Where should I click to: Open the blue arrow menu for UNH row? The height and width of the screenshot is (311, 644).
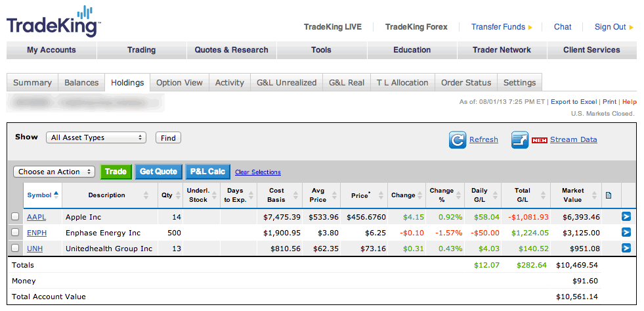point(626,248)
